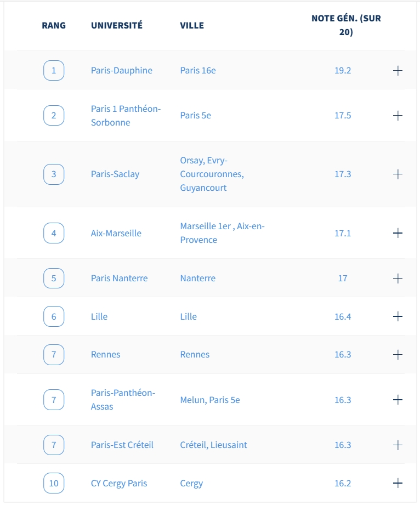Click the NOTE GÉN. (SUR 20) header
Viewport: 420px width, 505px height.
346,25
